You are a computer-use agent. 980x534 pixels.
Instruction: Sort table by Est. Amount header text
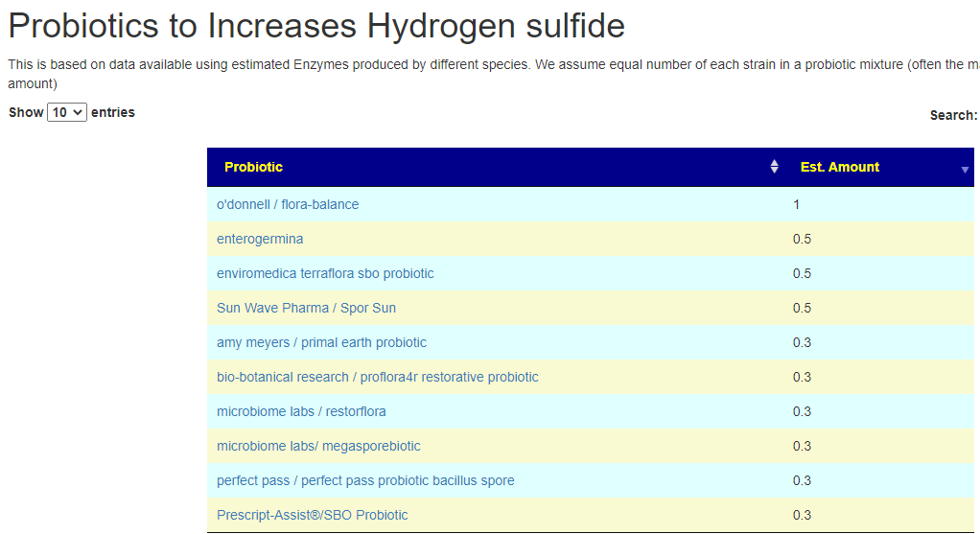[x=839, y=167]
